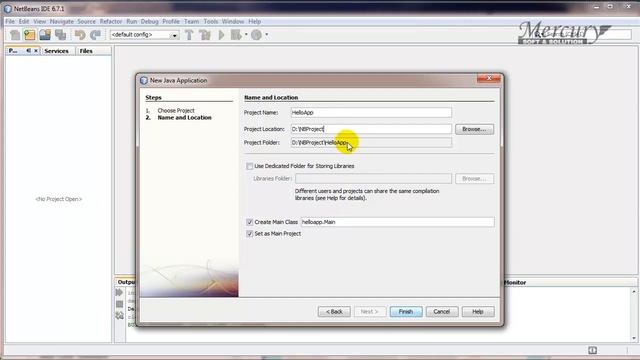Click the New Java Application dialog icon
Image resolution: width=640 pixels, height=360 pixels.
tap(144, 80)
